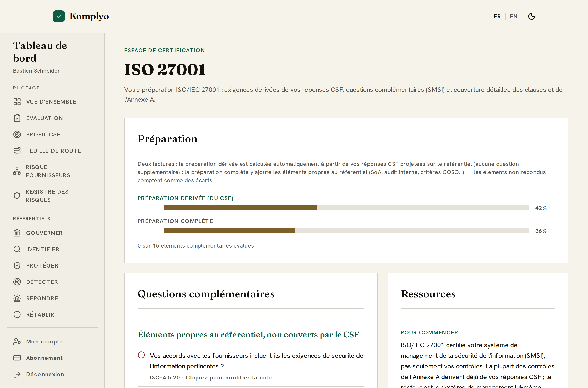Select PROTÉGER referential
588x388 pixels.
[x=42, y=265]
